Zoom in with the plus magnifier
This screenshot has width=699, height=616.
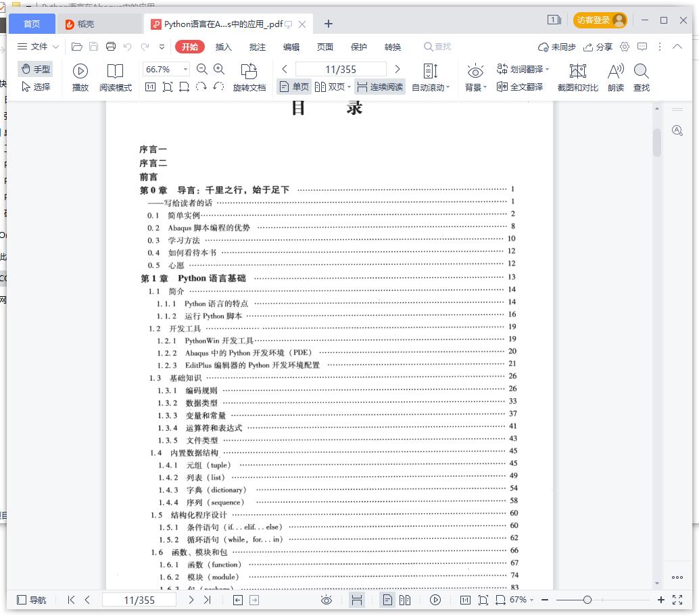click(x=219, y=69)
